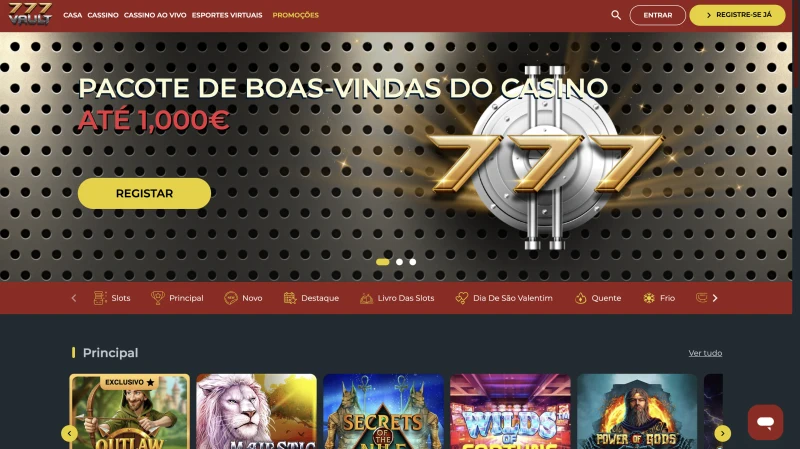Choose the Principal trophy category
This screenshot has width=800, height=449.
[177, 298]
